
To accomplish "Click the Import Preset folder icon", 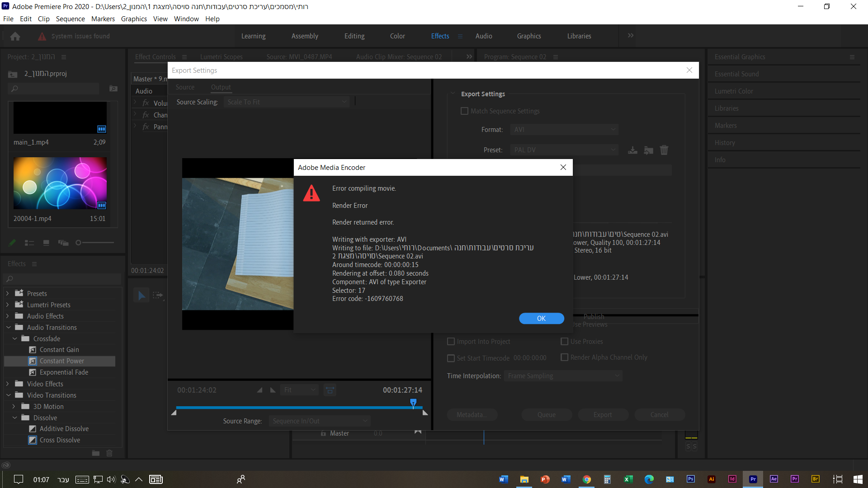I will [648, 150].
